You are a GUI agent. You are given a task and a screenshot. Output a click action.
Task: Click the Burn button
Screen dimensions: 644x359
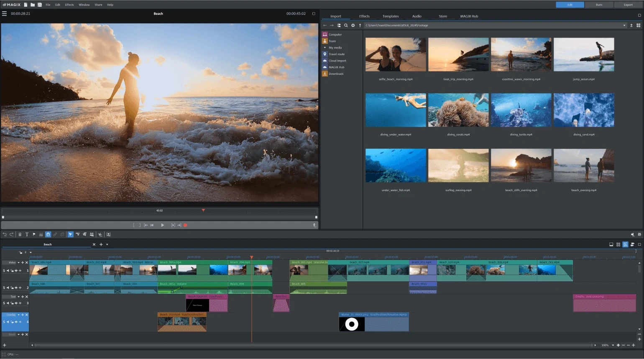pos(599,5)
